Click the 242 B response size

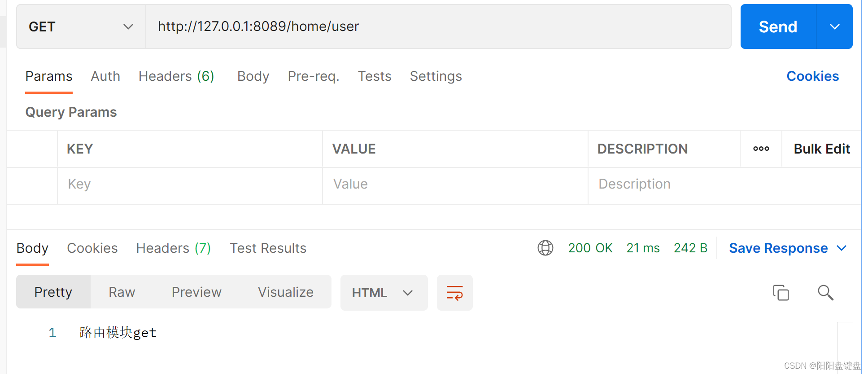(690, 248)
